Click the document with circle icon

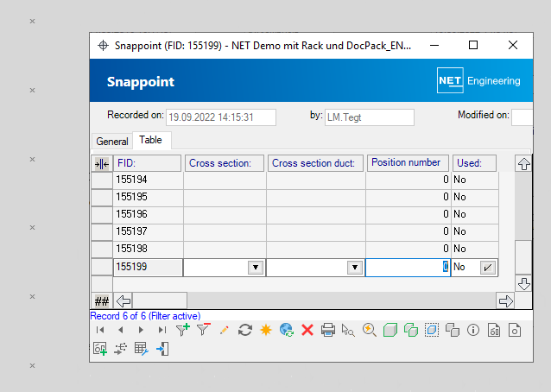pos(515,330)
